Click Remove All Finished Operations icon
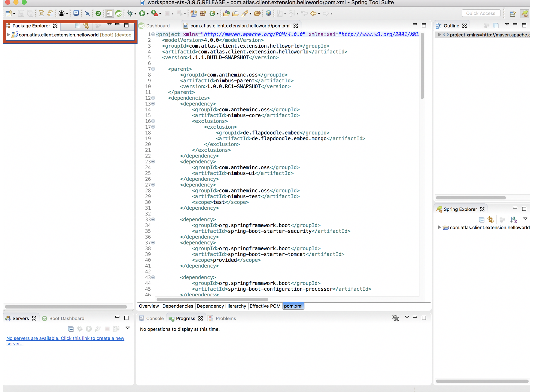 (x=395, y=318)
